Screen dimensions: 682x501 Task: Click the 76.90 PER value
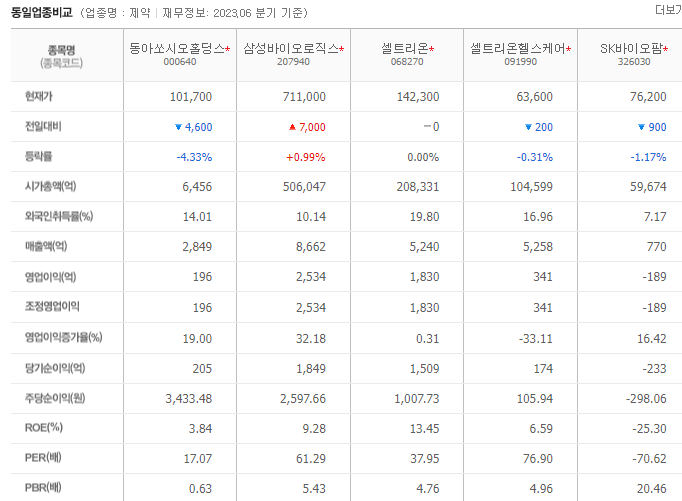[538, 458]
